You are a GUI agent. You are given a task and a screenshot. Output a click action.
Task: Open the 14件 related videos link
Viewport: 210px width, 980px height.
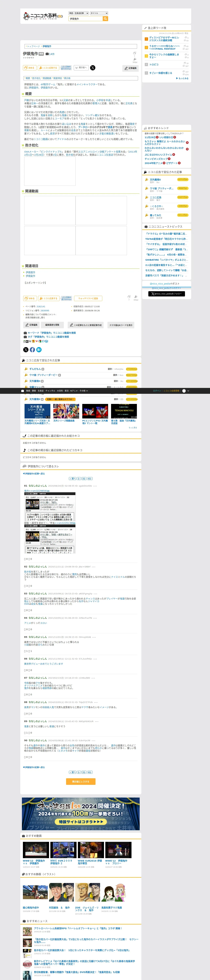pyautogui.click(x=50, y=54)
